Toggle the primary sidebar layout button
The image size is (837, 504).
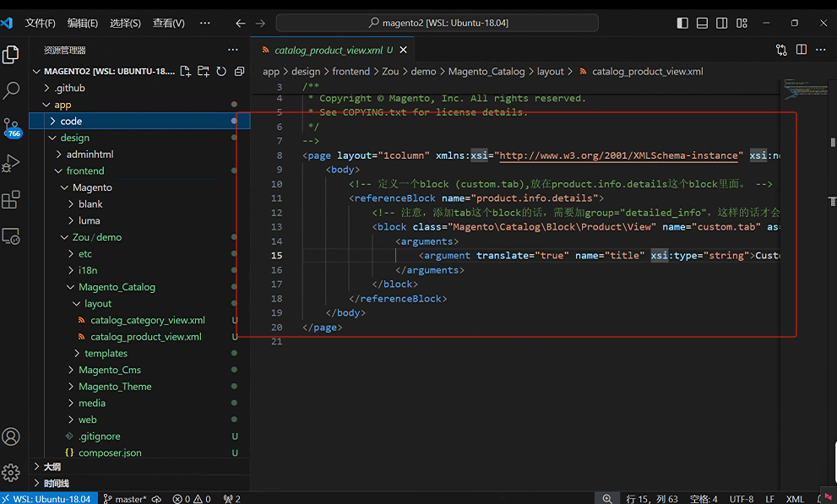pyautogui.click(x=682, y=23)
